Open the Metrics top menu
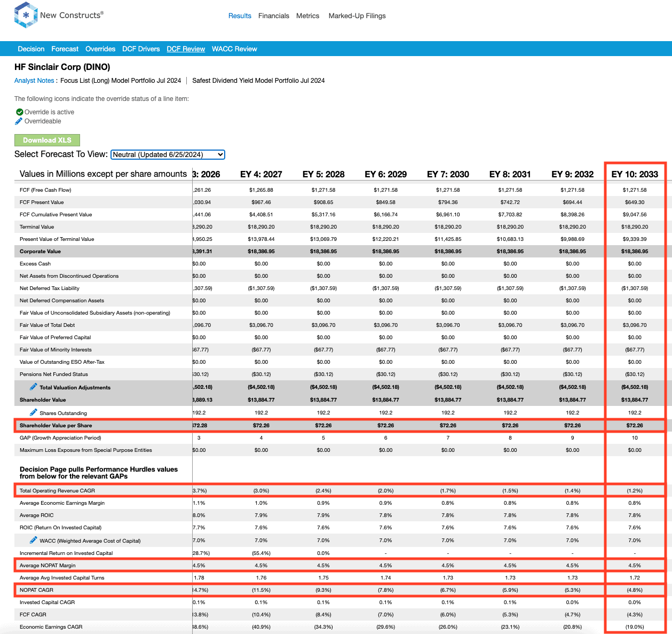The image size is (672, 634). point(308,16)
